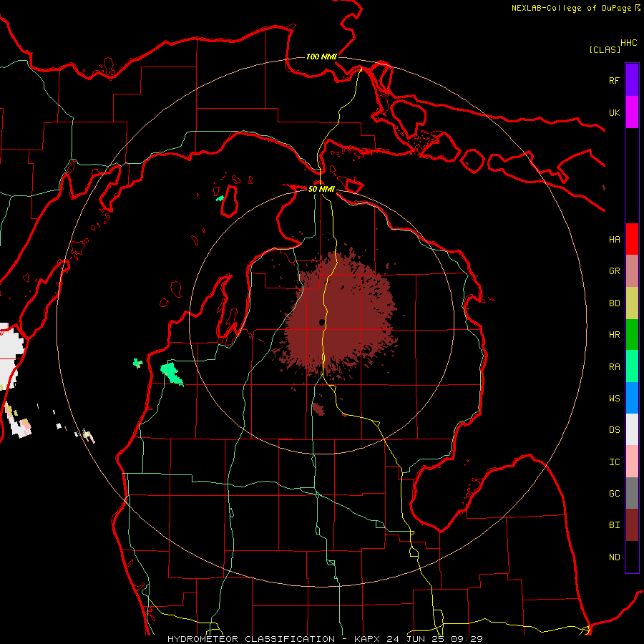Click the UK magenta legend swatch

point(632,112)
